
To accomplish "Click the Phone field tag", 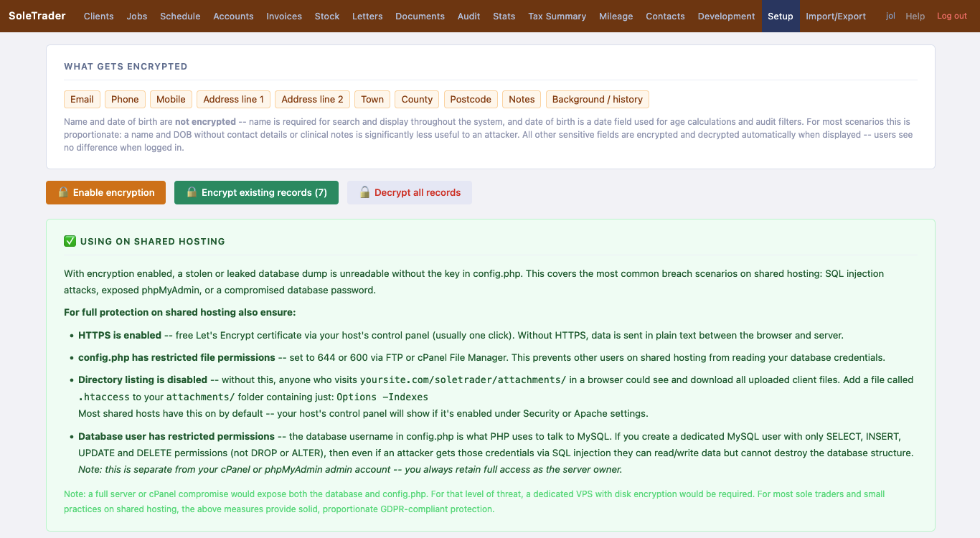I will (x=125, y=99).
